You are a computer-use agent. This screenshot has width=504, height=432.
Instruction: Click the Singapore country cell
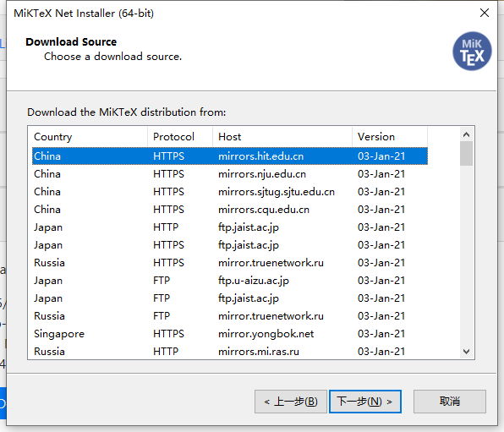pyautogui.click(x=59, y=334)
